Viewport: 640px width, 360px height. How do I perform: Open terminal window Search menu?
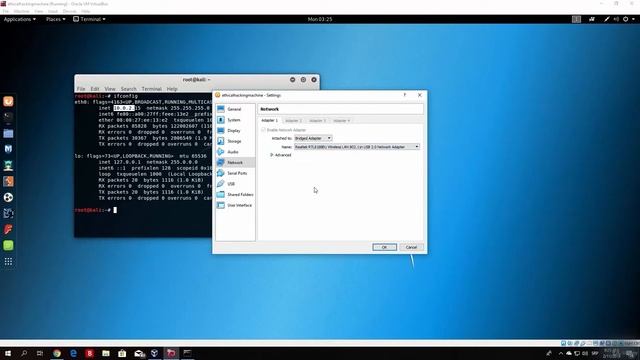click(x=129, y=89)
